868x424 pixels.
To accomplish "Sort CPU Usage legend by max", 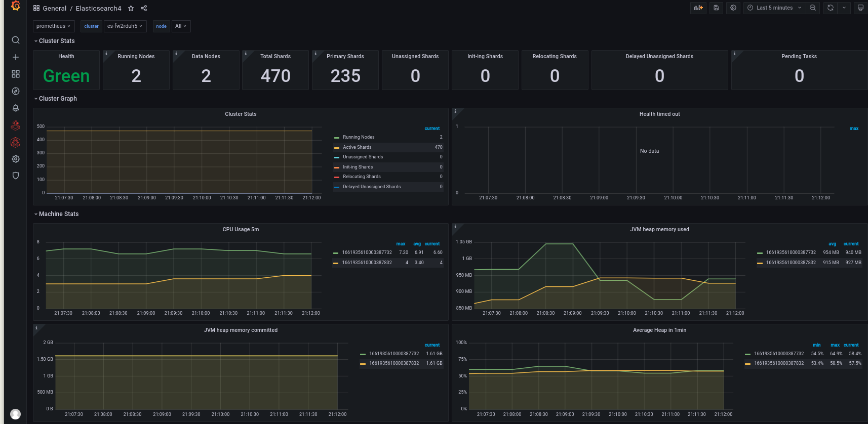I will (401, 244).
